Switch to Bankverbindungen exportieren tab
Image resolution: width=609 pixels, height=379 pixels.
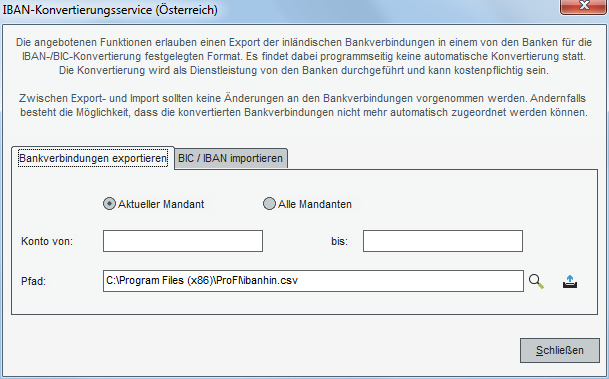(93, 158)
